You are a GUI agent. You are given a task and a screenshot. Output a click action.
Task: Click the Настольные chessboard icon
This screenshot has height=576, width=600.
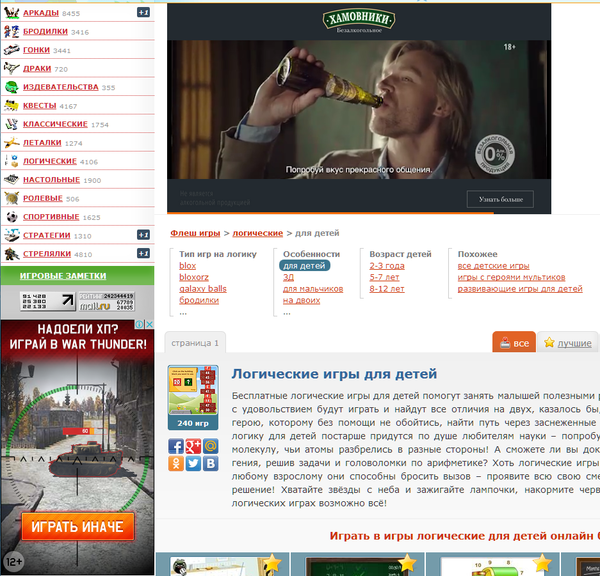11,179
